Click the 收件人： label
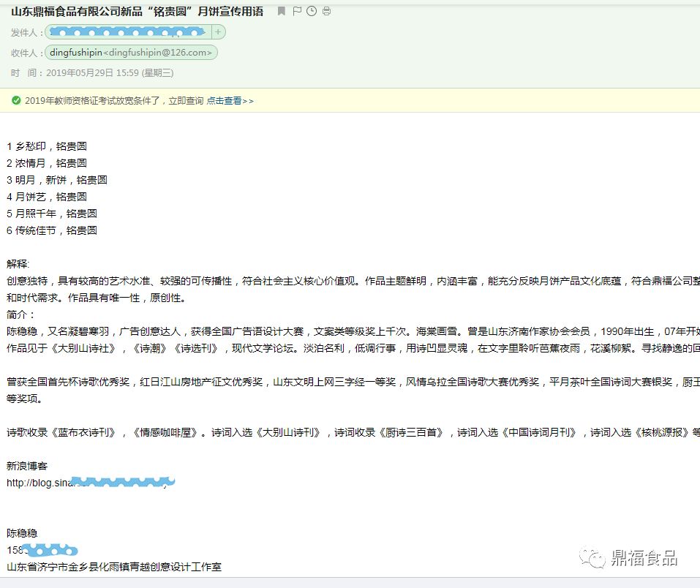 27,53
